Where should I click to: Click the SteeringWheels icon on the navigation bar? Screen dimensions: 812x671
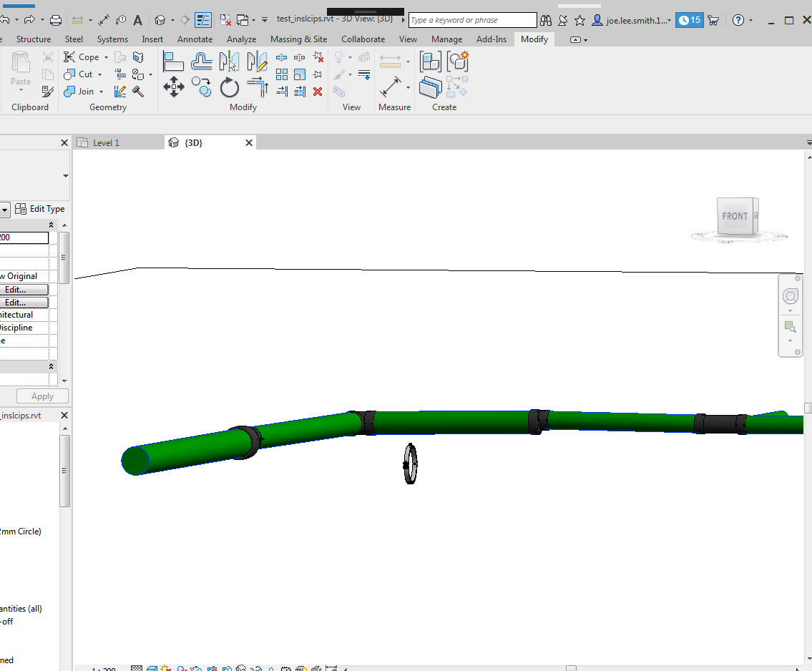point(790,295)
